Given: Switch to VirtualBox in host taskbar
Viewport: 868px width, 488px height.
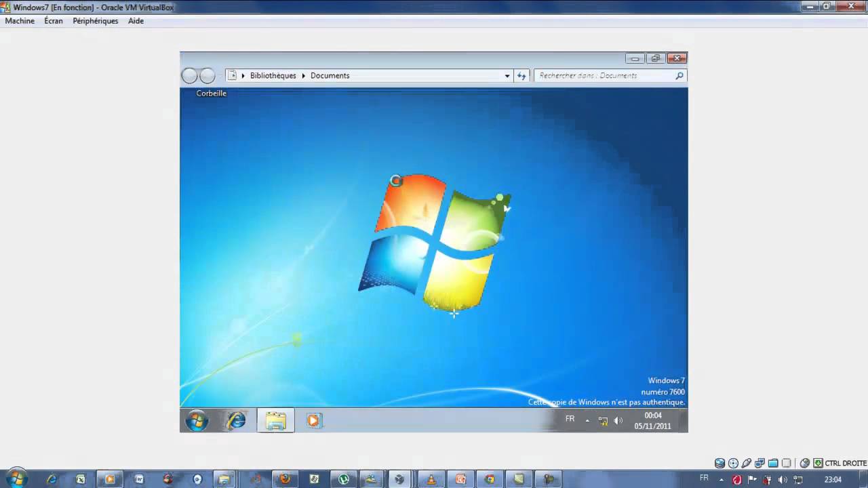Looking at the screenshot, I should (x=399, y=479).
